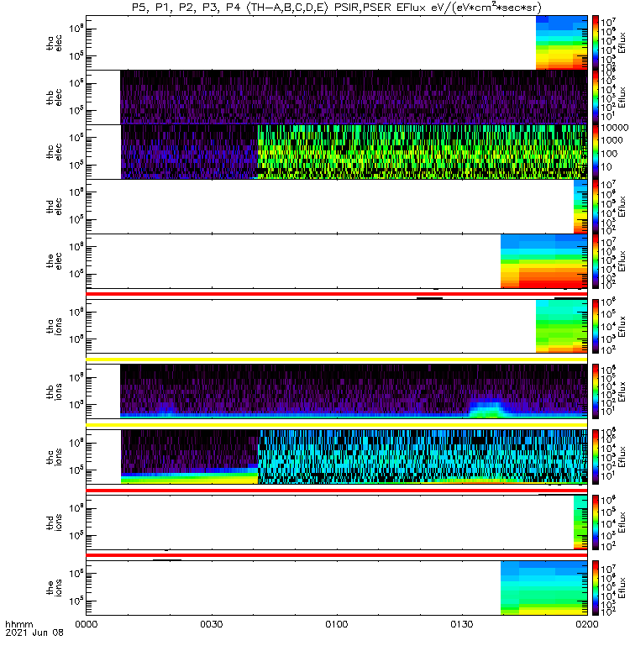Pick the color bar beside the ions panel
Viewport: 630px width, 672px height.
coord(596,587)
